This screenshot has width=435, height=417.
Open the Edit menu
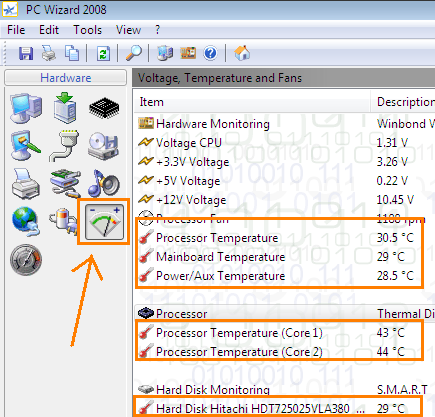(x=49, y=30)
